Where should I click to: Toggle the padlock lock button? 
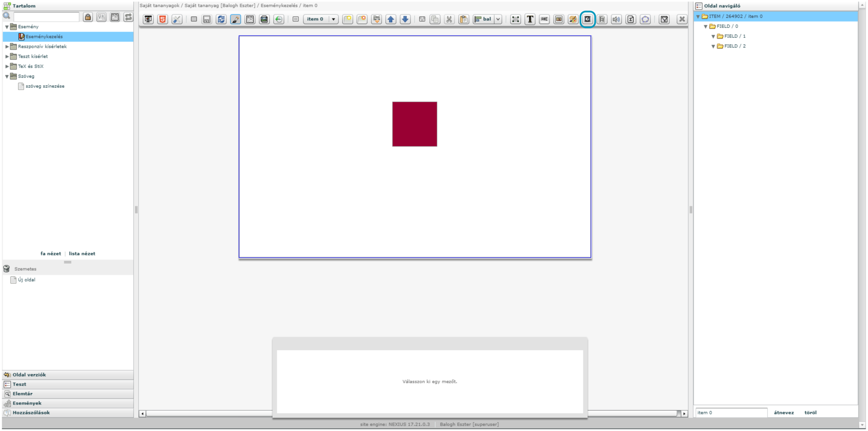pyautogui.click(x=88, y=17)
